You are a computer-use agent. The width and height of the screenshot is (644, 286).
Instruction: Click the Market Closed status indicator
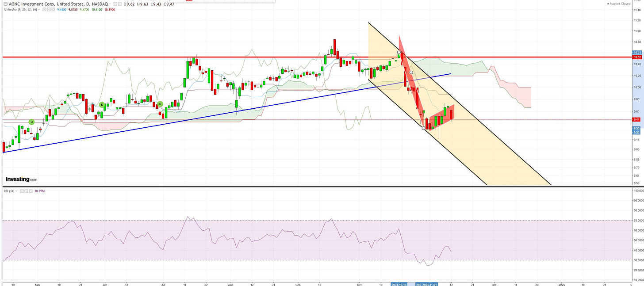(618, 4)
